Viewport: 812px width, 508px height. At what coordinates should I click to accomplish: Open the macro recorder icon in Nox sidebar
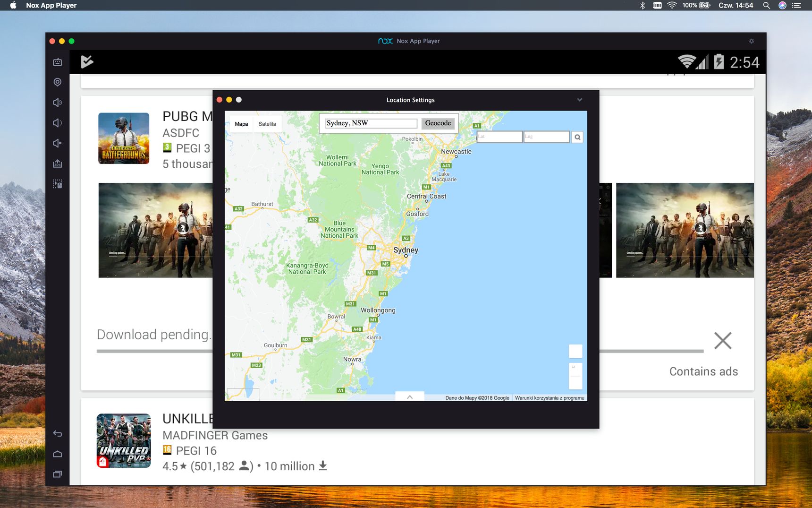pos(58,184)
